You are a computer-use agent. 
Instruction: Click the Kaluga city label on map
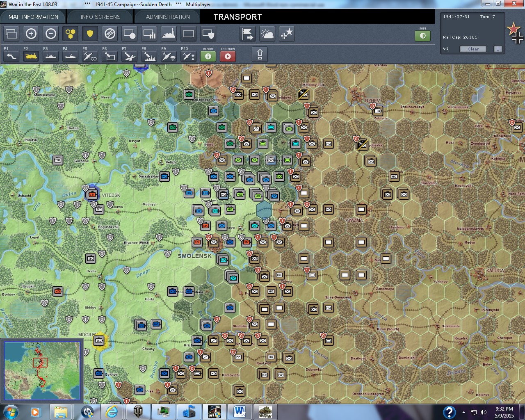pos(495,271)
